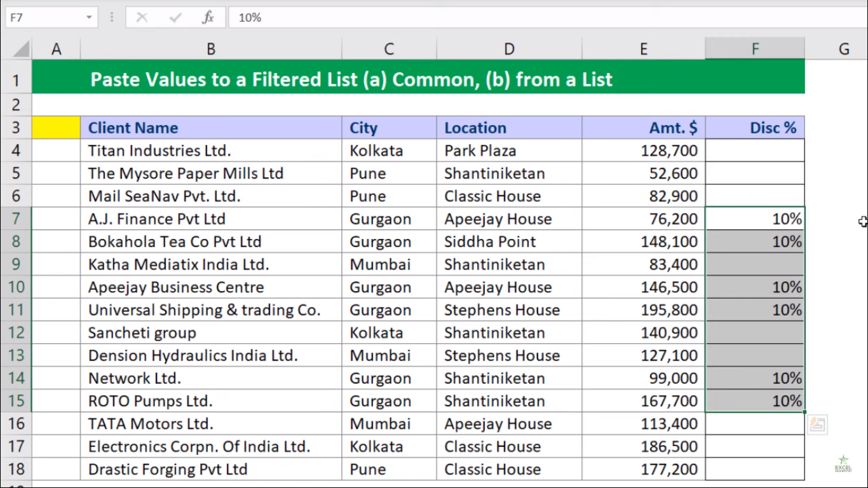Screen dimensions: 868x488
Task: Select column F header
Action: [755, 48]
